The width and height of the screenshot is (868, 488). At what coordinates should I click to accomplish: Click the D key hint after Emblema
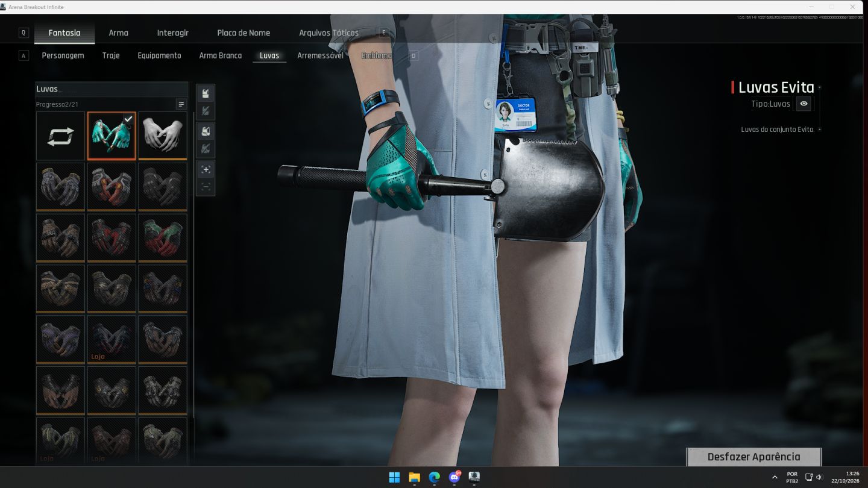click(414, 55)
